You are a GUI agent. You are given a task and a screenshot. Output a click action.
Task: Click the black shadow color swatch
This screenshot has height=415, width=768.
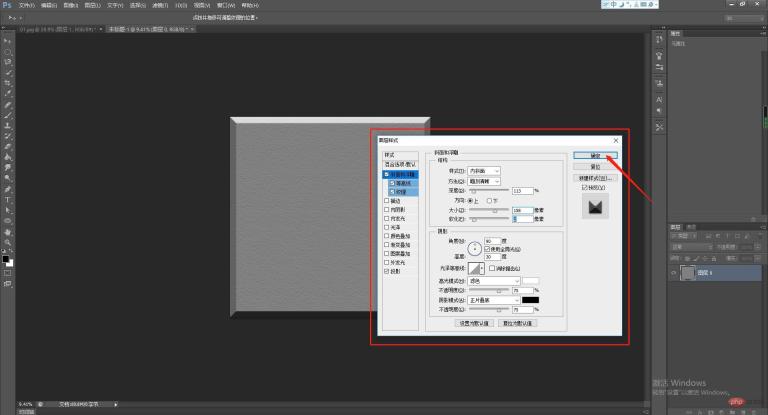[530, 300]
